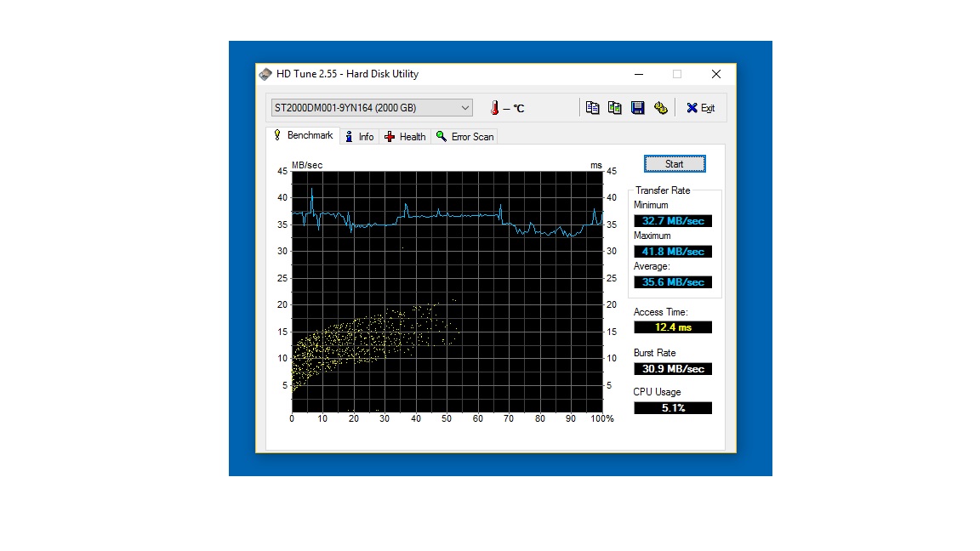Click the average value 35.6 MB/sec
Image resolution: width=980 pixels, height=551 pixels.
tap(673, 281)
